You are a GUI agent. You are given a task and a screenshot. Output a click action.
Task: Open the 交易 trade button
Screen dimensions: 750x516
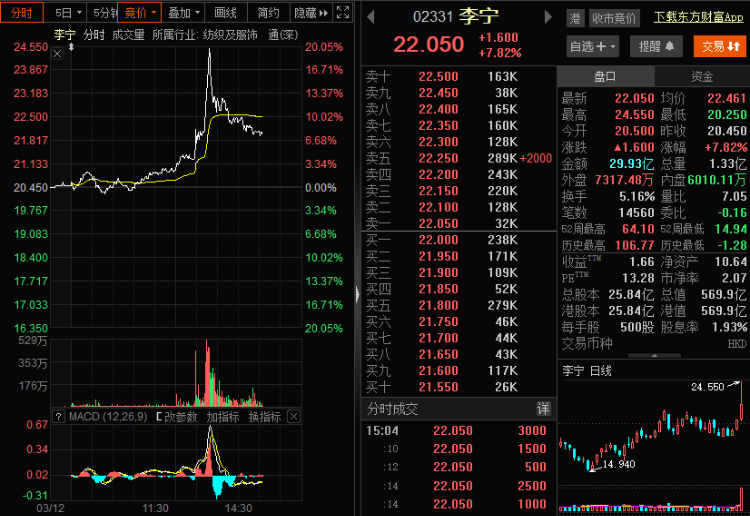point(718,46)
